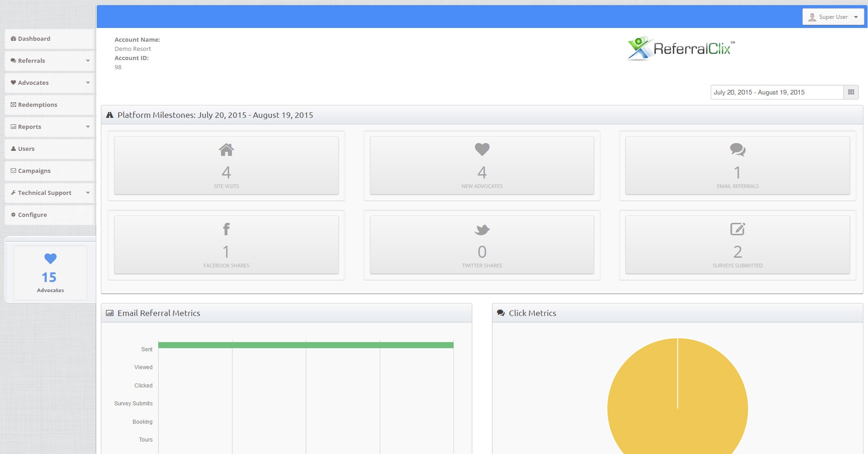Image resolution: width=868 pixels, height=454 pixels.
Task: Click the Users person icon in sidebar
Action: click(13, 149)
